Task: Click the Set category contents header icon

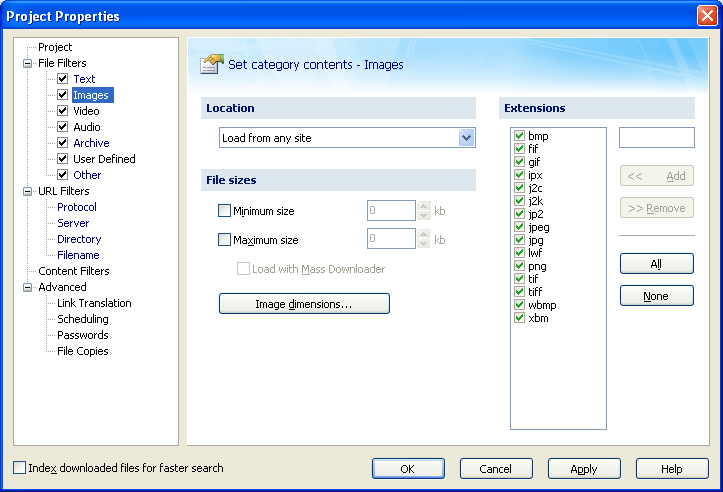Action: click(x=212, y=65)
